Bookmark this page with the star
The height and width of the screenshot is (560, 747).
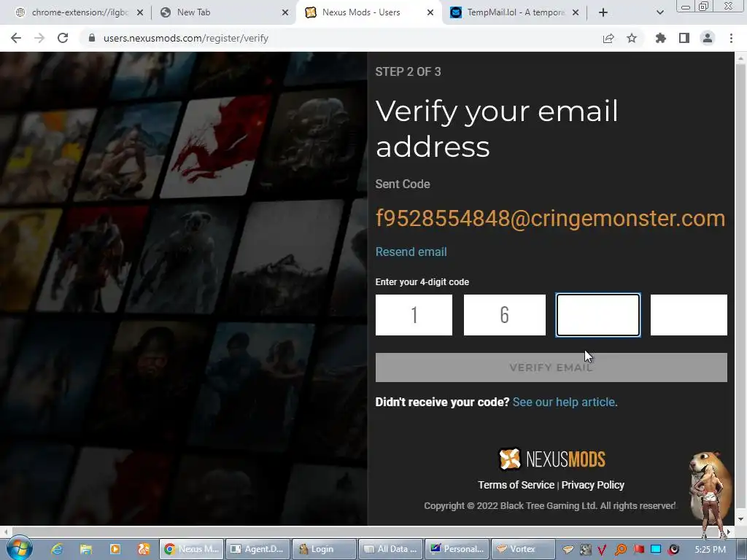(x=632, y=38)
